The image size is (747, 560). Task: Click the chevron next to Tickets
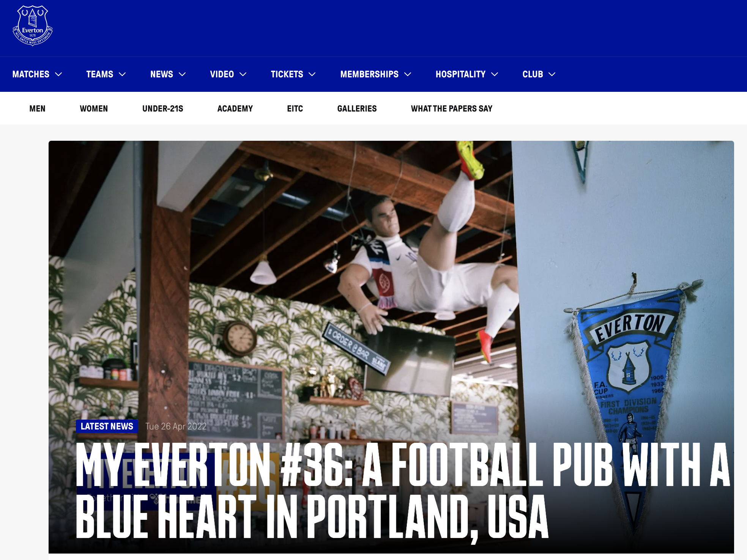[312, 74]
